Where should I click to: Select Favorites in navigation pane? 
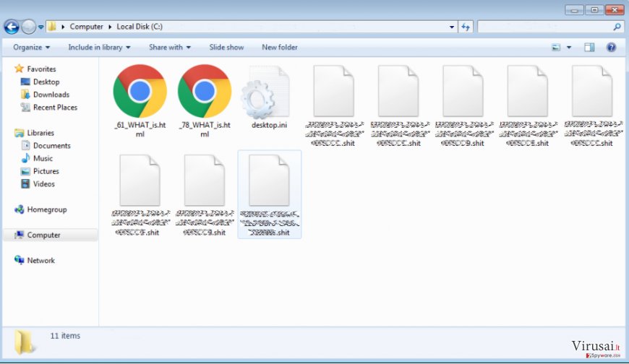tap(35, 69)
